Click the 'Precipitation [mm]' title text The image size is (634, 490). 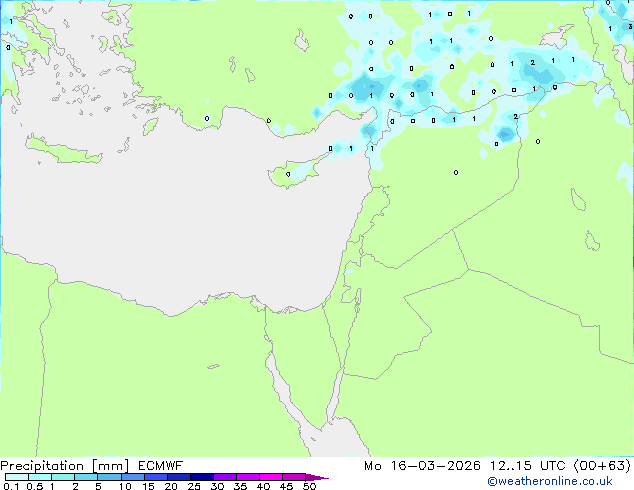(65, 466)
